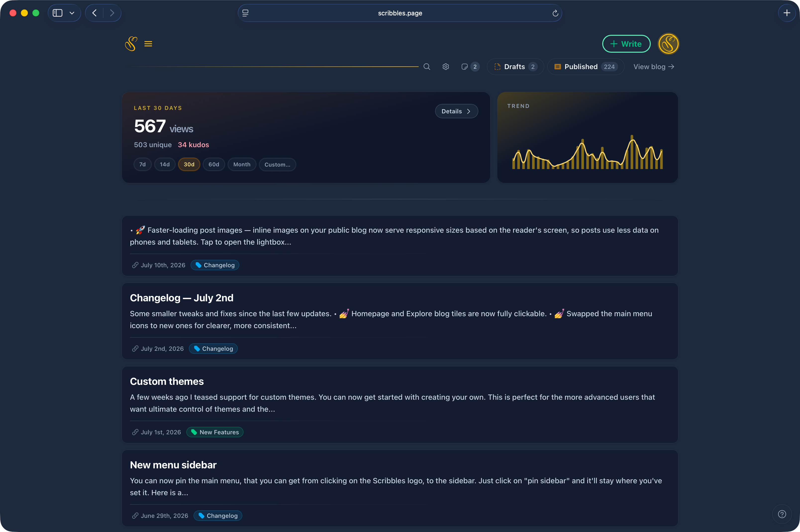Open post 'Custom themes'
The image size is (800, 532).
click(x=167, y=381)
